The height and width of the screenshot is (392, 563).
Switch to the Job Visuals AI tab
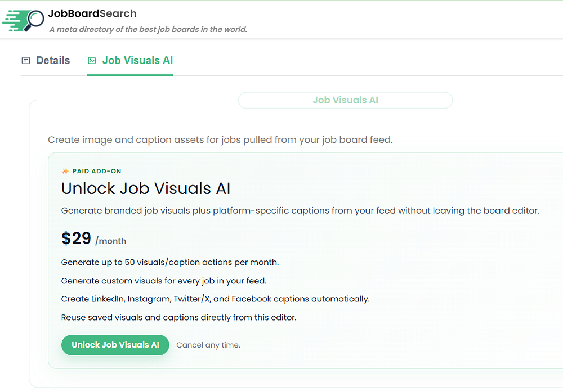(x=137, y=61)
